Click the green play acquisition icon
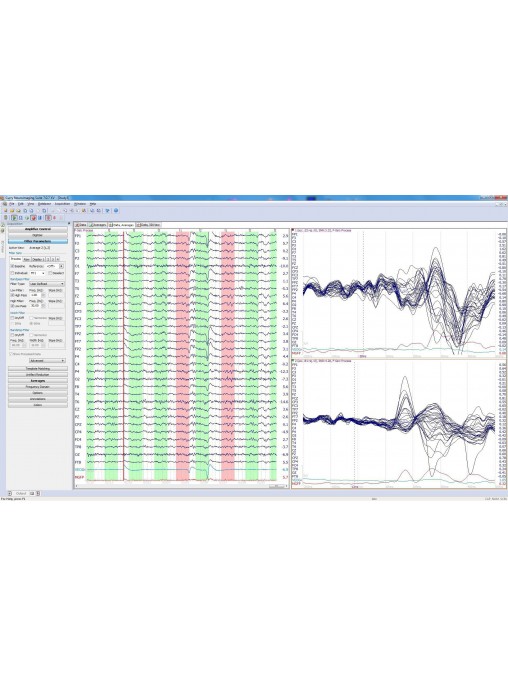The height and width of the screenshot is (696, 508). (15, 218)
